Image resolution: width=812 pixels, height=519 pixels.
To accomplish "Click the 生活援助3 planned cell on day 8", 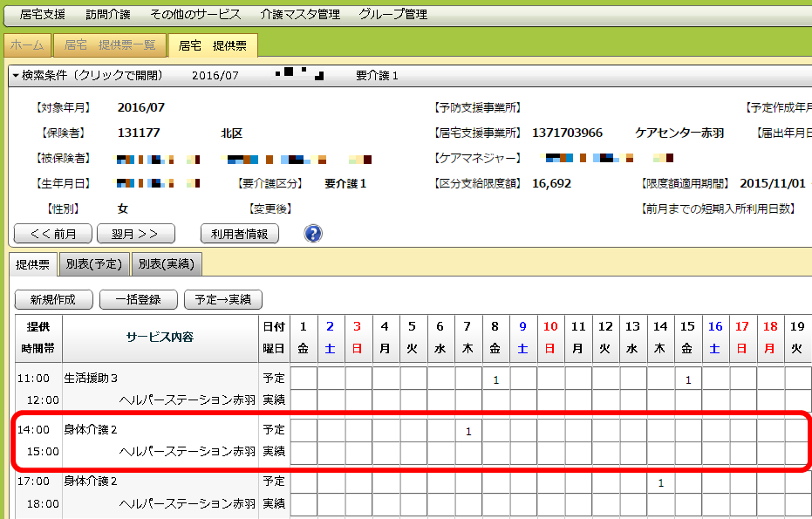I will point(495,379).
